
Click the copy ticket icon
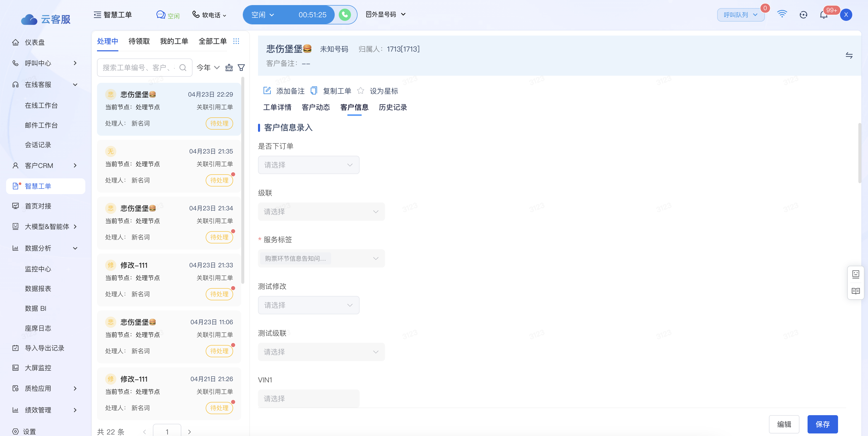(x=314, y=91)
